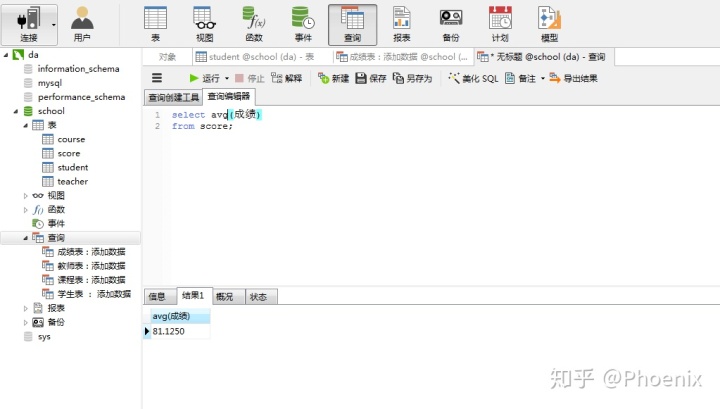Open the 用户 user manager
Screen dimensions: 720x409
click(82, 25)
